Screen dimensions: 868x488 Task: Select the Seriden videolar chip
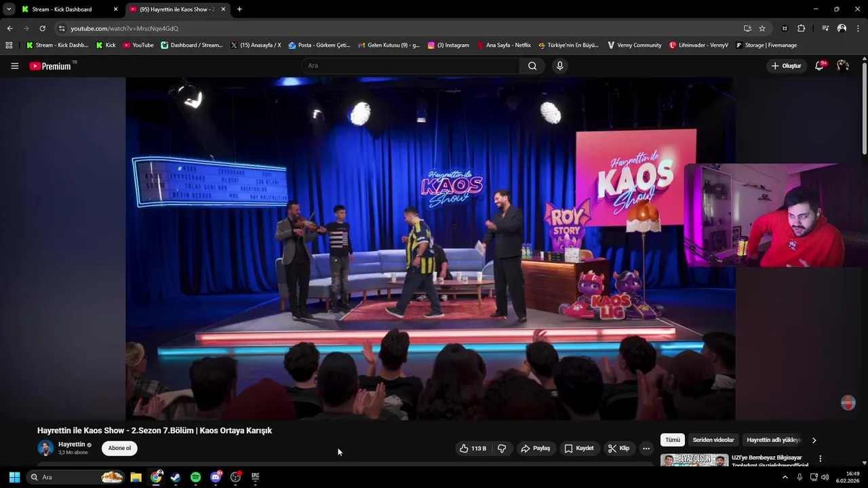point(713,440)
